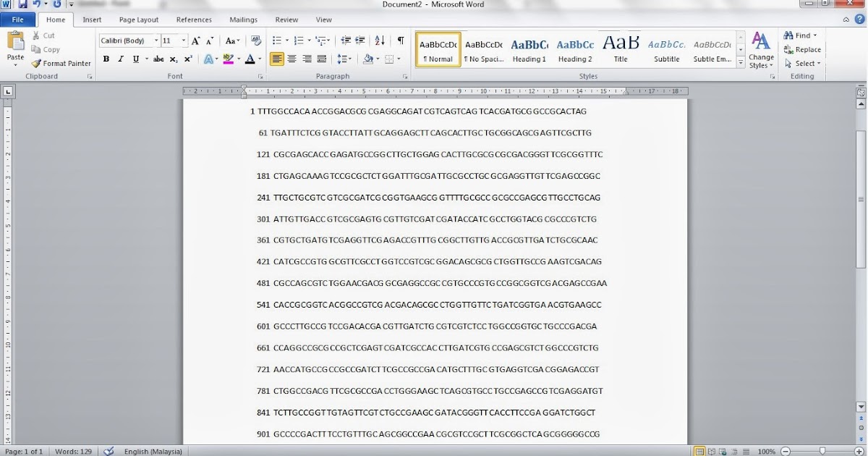Screen dimensions: 868x456
Task: Apply bold formatting
Action: 106,59
